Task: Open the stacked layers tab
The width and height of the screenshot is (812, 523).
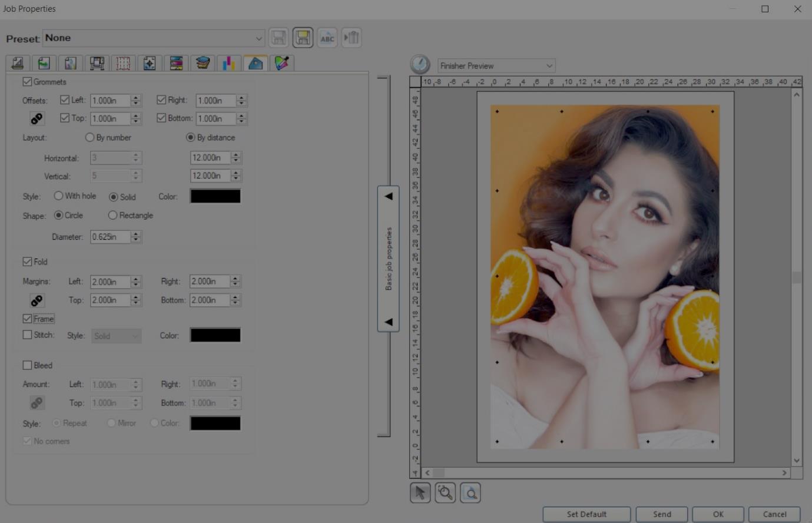Action: point(203,63)
